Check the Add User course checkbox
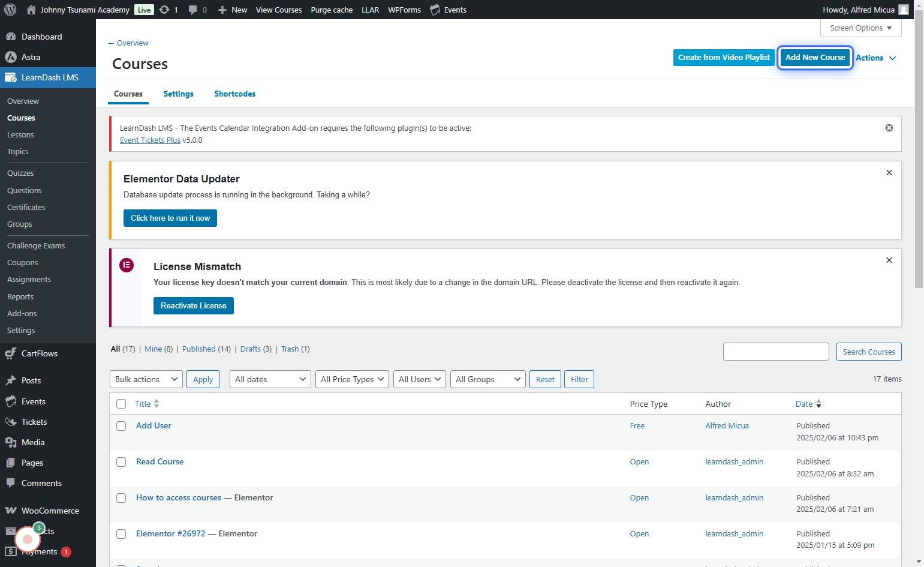Viewport: 924px width, 567px height. click(x=121, y=426)
